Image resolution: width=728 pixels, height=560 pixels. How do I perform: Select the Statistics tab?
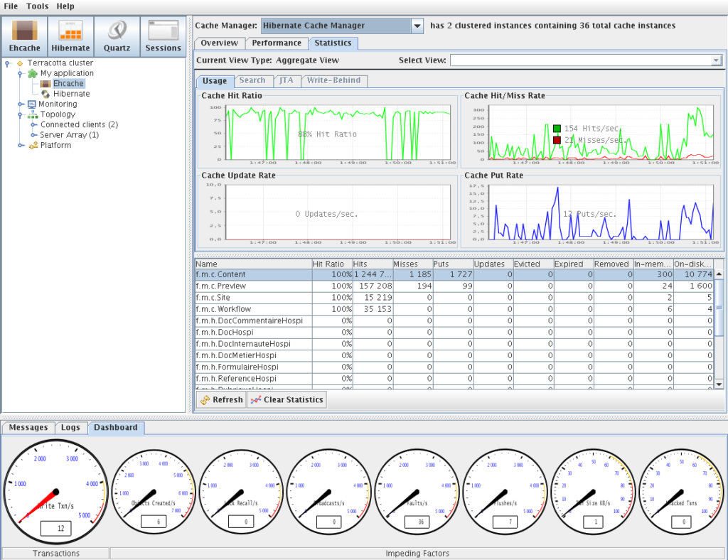point(333,43)
